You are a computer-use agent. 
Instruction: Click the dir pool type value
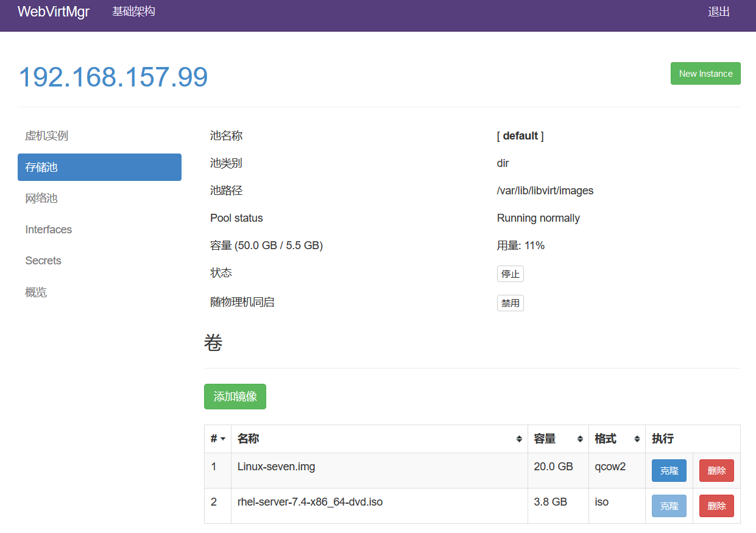coord(503,163)
